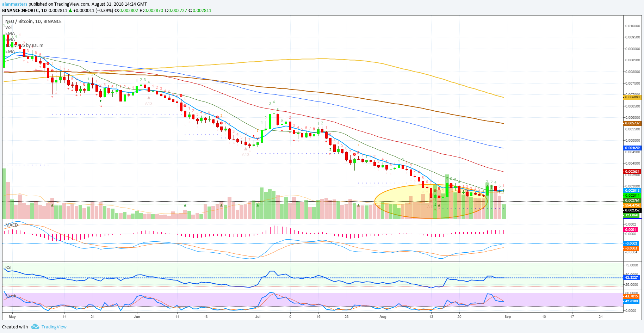Click the black 0.002352 price tag
The image size is (644, 333).
coord(632,210)
